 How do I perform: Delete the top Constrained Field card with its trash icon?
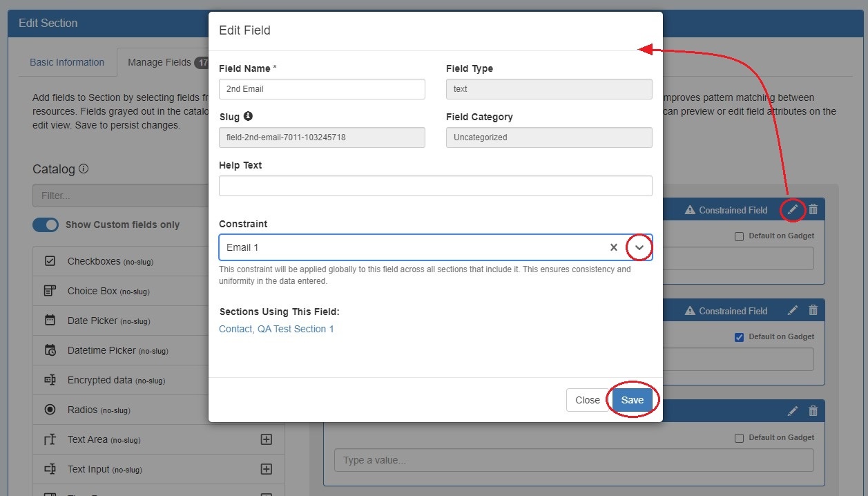click(x=813, y=209)
